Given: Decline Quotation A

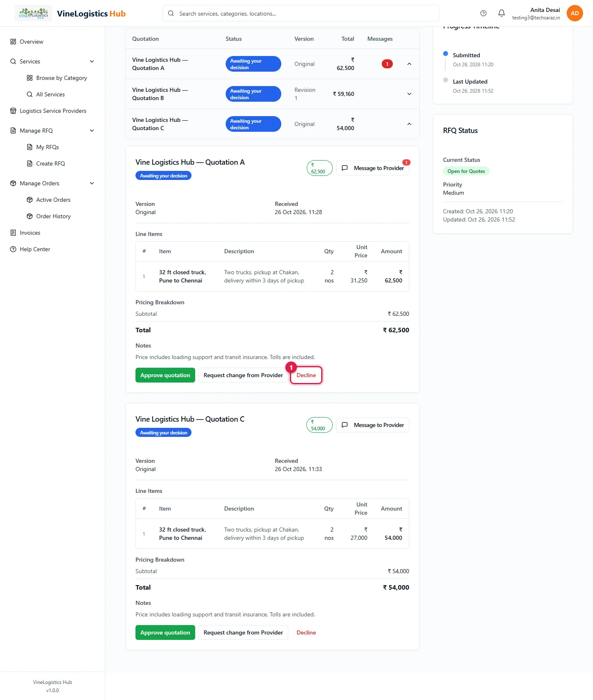Looking at the screenshot, I should click(306, 375).
